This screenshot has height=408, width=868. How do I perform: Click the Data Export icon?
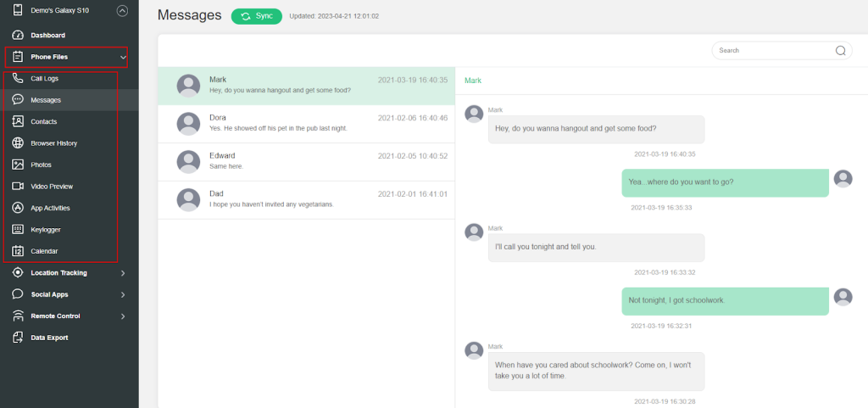[x=18, y=338]
